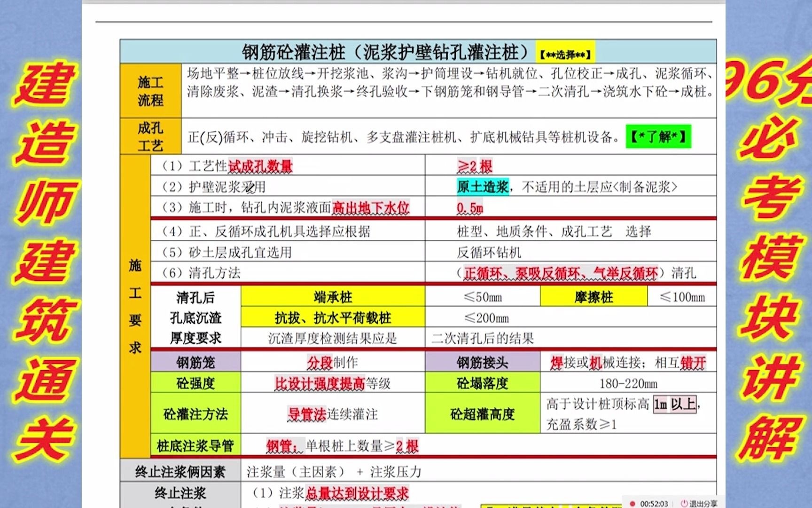The image size is (812, 508).
Task: Click the 二次清孔后的结果 cell
Action: point(571,338)
